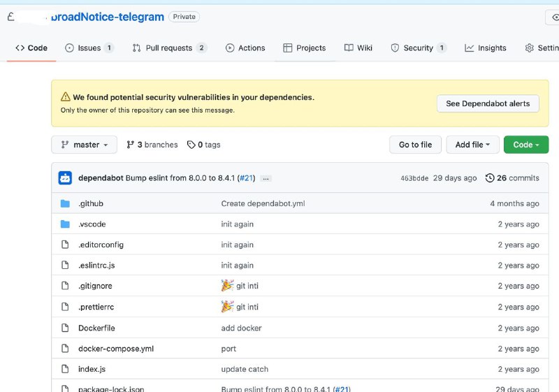Click the Dockerfile file icon
Screen dimensions: 559x392
(65, 328)
